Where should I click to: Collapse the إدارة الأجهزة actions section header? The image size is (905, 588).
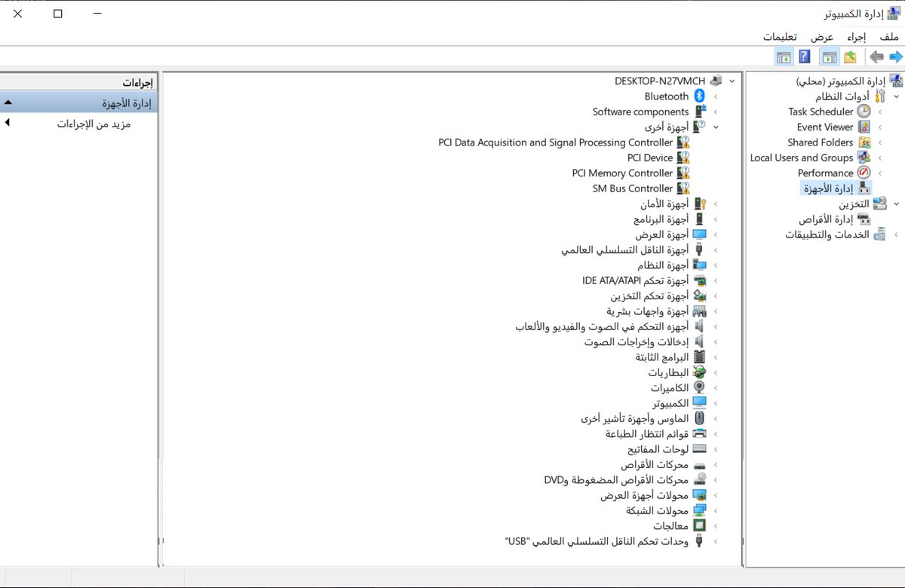[x=79, y=103]
